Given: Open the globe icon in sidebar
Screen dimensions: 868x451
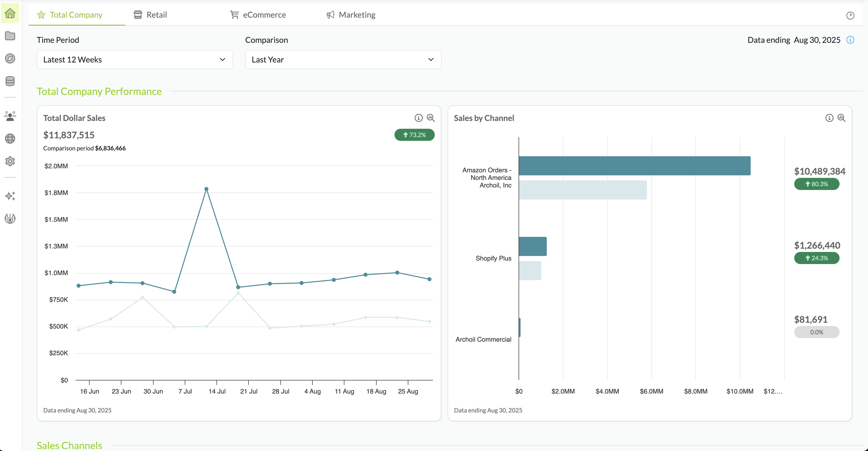Looking at the screenshot, I should pos(10,138).
